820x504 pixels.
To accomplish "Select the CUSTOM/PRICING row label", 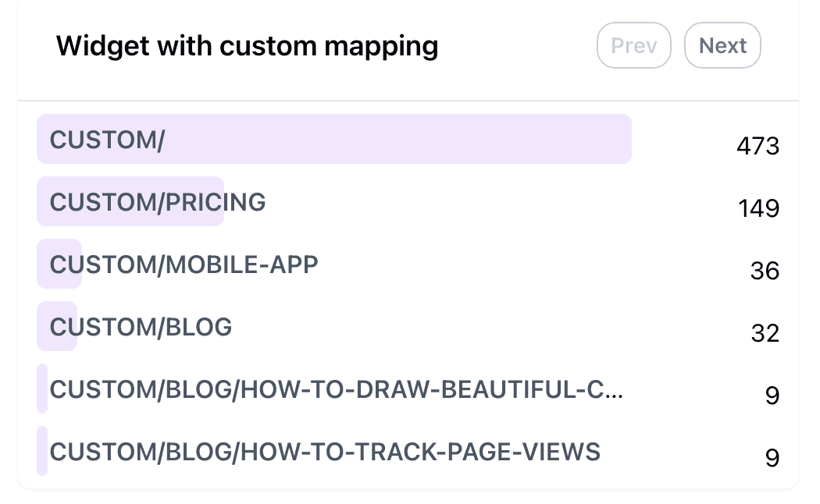I will (158, 202).
